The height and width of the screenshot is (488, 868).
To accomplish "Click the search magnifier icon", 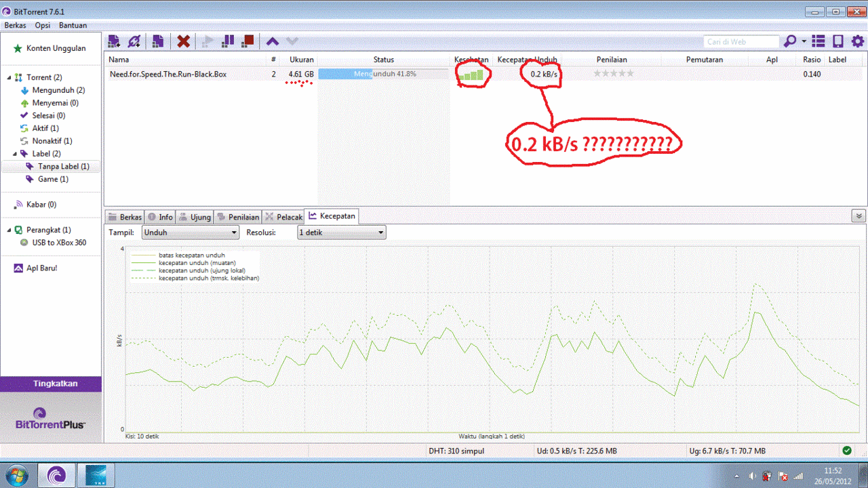I will click(790, 41).
